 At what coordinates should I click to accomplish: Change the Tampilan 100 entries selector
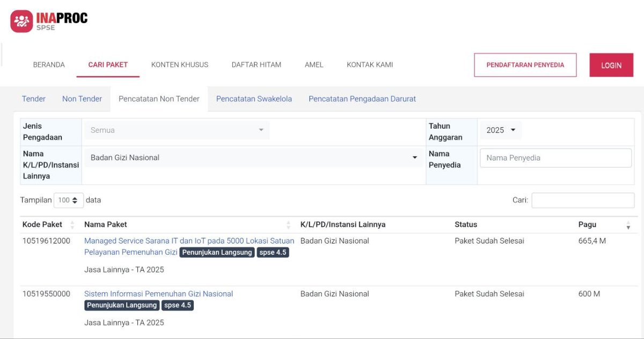click(x=69, y=200)
